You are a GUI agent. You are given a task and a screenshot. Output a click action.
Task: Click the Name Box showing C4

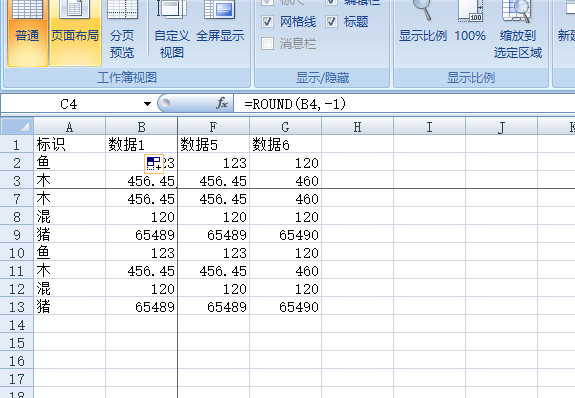click(70, 104)
